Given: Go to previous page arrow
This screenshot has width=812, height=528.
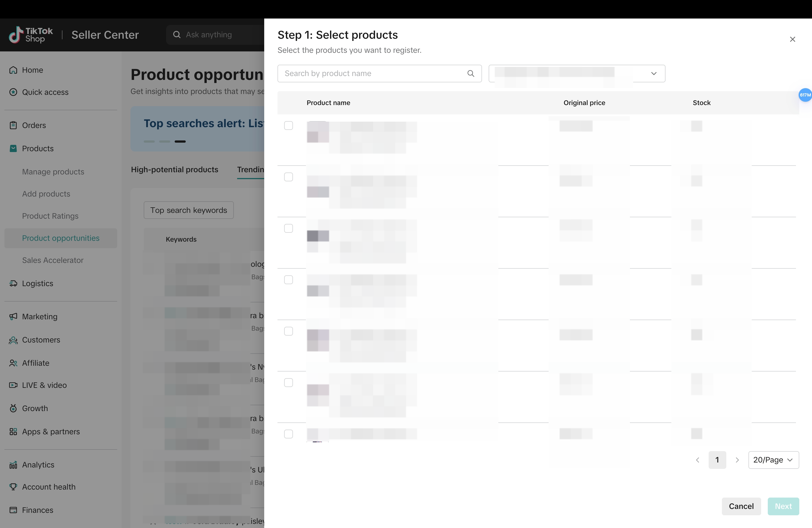Looking at the screenshot, I should tap(698, 460).
